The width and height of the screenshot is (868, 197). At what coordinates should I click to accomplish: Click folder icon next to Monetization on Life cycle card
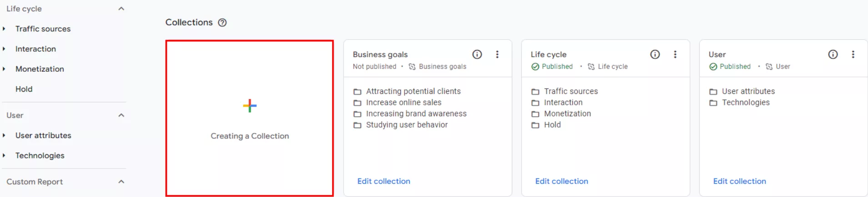pyautogui.click(x=535, y=114)
